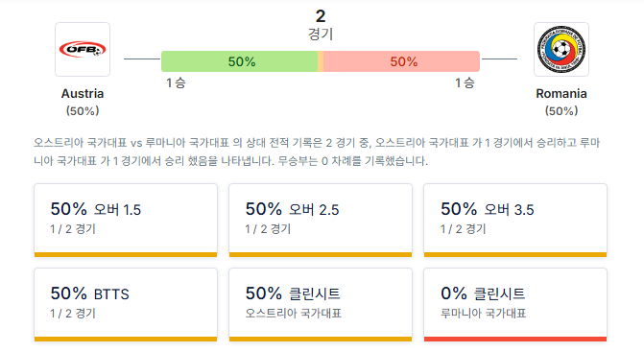Click the Austria 1승 wins label

pyautogui.click(x=176, y=82)
